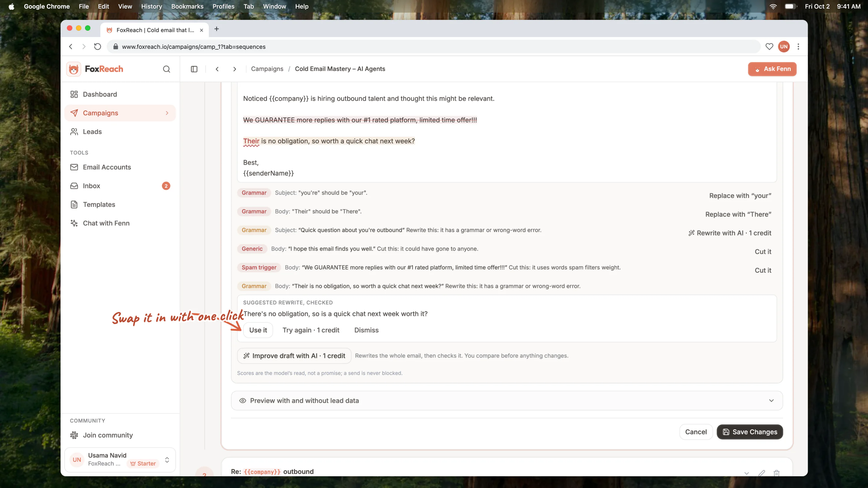
Task: Open Inbox with 2 unread
Action: (x=120, y=186)
